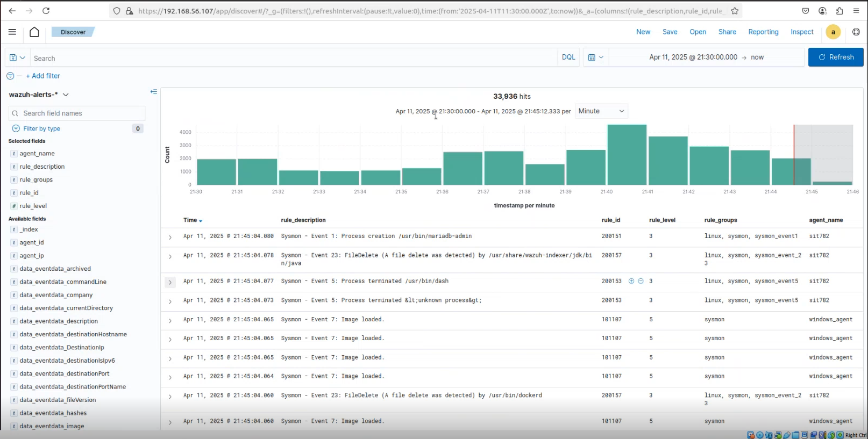The width and height of the screenshot is (868, 439).
Task: Click agent_name column header
Action: pyautogui.click(x=826, y=220)
